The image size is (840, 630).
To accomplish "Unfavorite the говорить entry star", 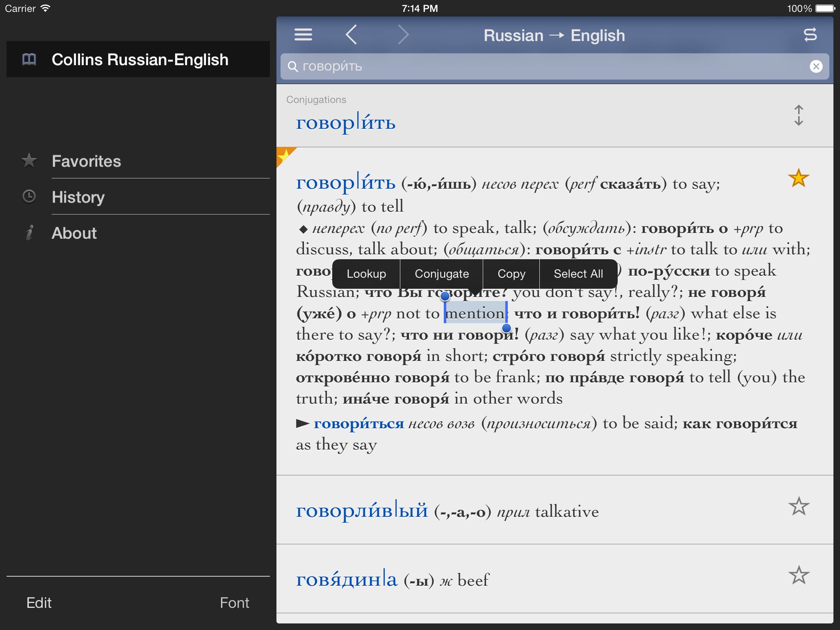I will tap(798, 178).
